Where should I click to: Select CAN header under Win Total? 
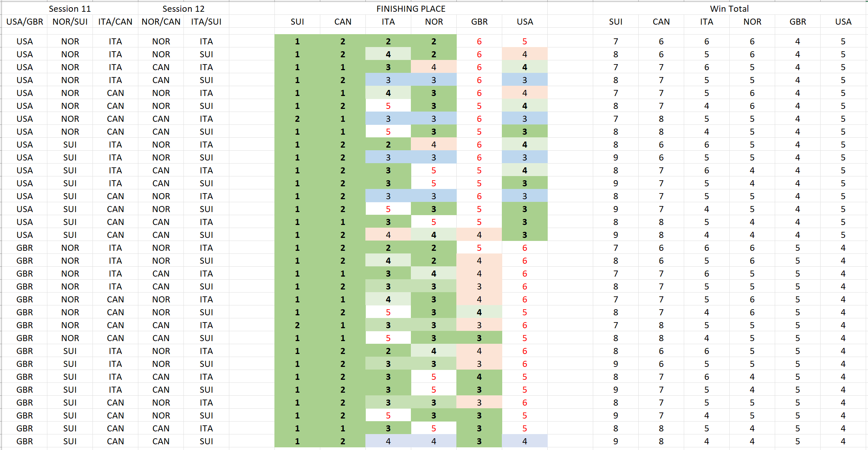tap(661, 22)
